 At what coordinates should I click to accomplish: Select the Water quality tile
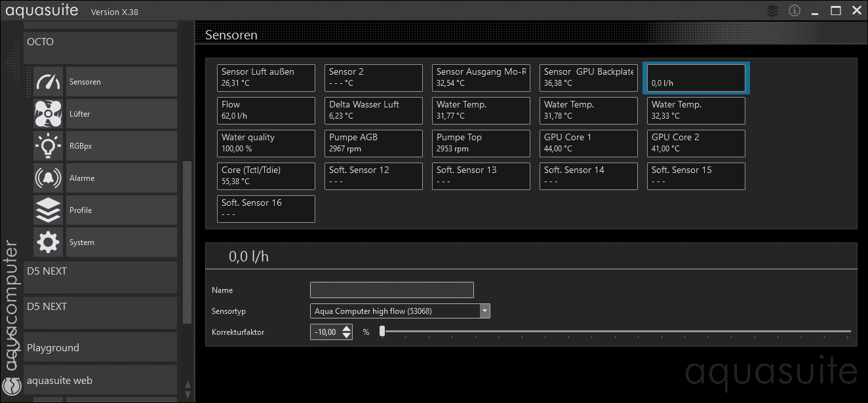point(266,144)
